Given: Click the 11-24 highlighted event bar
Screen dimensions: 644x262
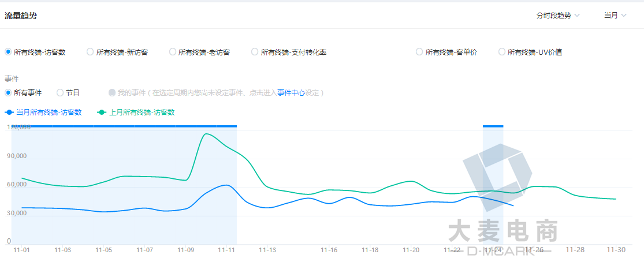Looking at the screenshot, I should (493, 126).
